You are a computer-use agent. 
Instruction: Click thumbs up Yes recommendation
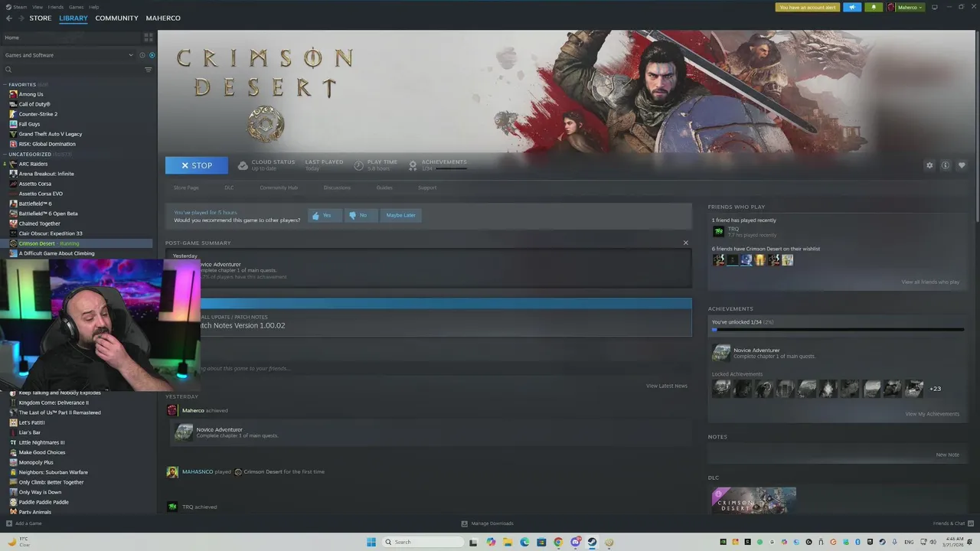pos(324,215)
